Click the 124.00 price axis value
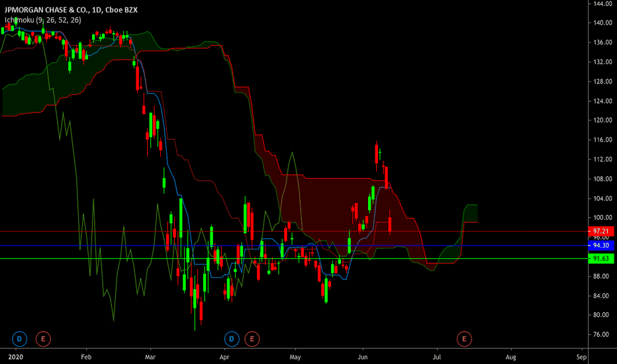Viewport: 617px width, 364px height. pyautogui.click(x=603, y=101)
